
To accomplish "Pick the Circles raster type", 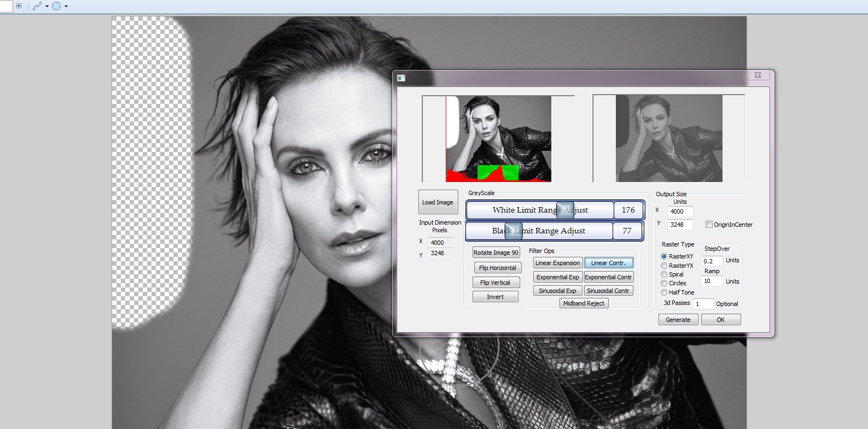I will click(x=664, y=283).
